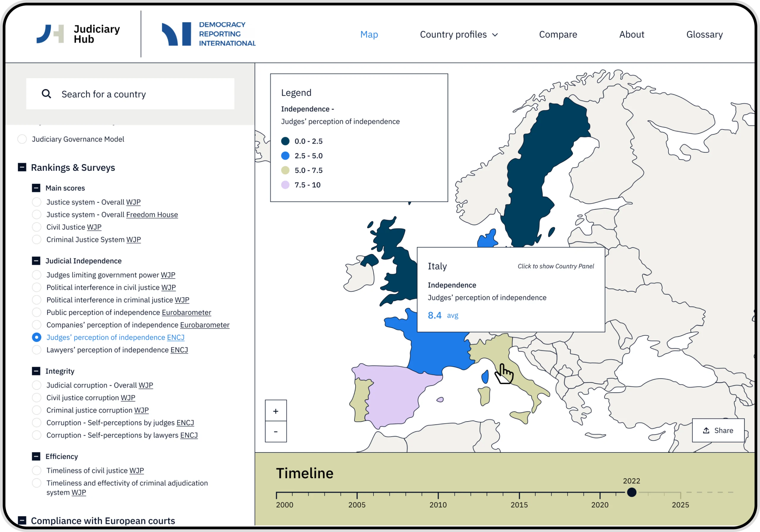
Task: Click the About navigation link
Action: pyautogui.click(x=631, y=34)
